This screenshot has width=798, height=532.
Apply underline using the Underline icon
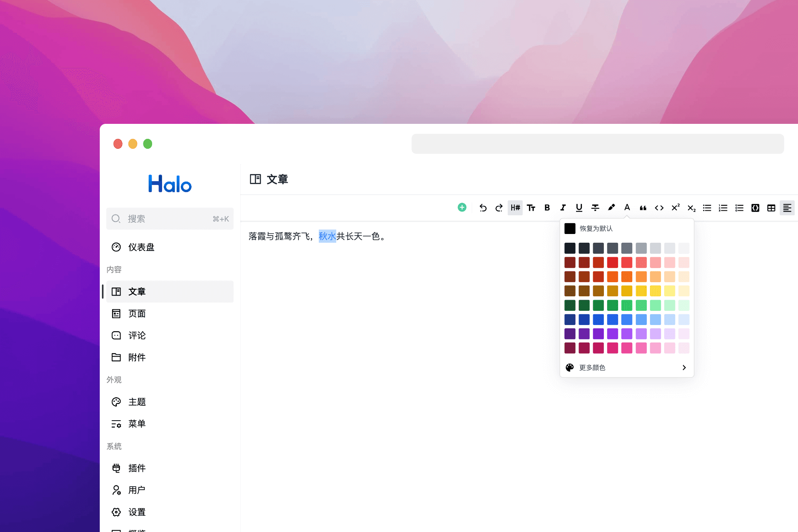pos(579,208)
